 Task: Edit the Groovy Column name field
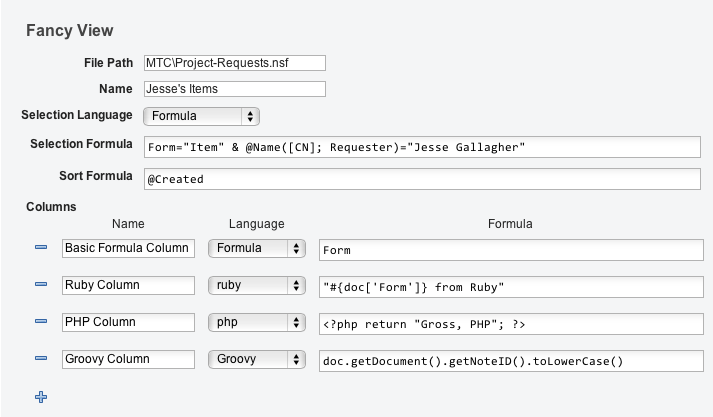tap(128, 359)
